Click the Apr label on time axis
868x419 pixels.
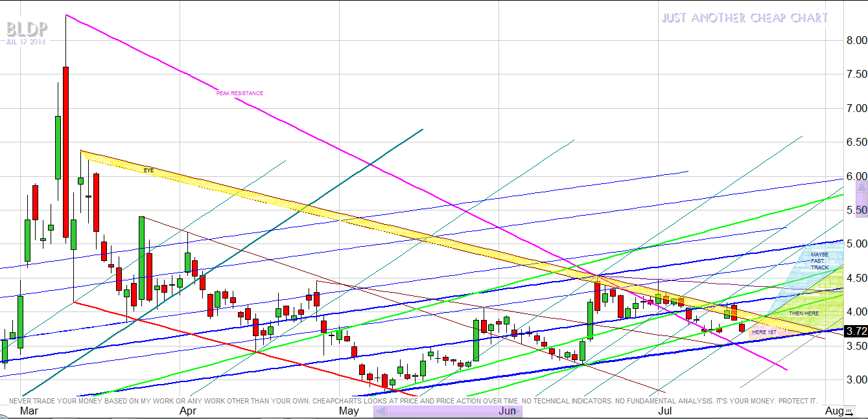[x=187, y=411]
